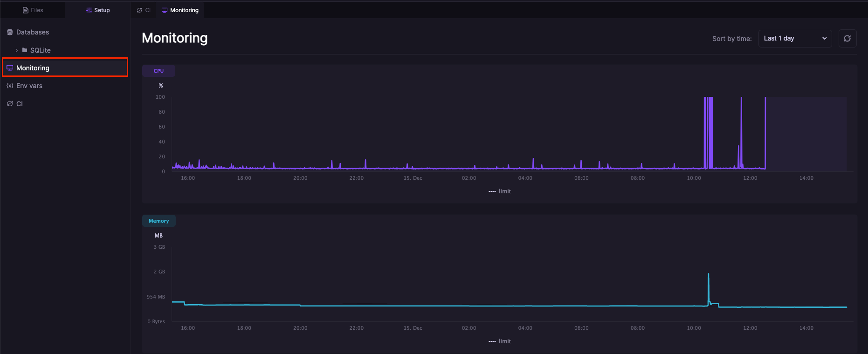Select the Monitoring top tab

pos(180,10)
